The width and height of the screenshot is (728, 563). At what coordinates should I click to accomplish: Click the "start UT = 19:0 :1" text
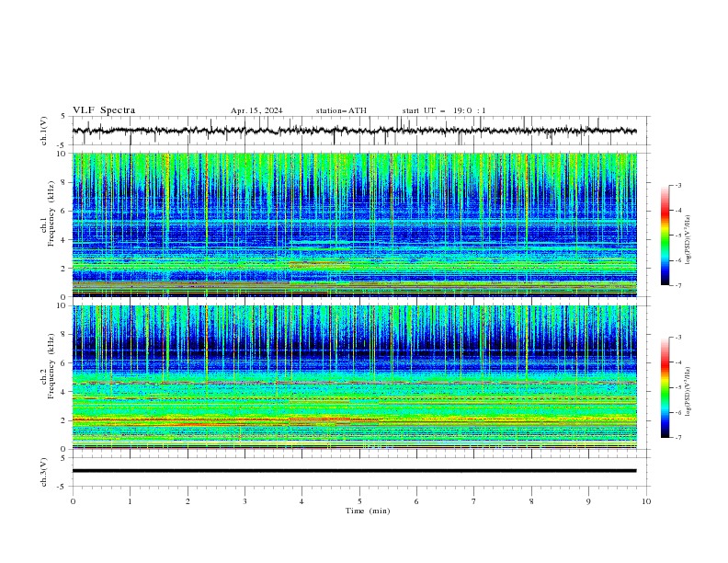click(x=444, y=110)
